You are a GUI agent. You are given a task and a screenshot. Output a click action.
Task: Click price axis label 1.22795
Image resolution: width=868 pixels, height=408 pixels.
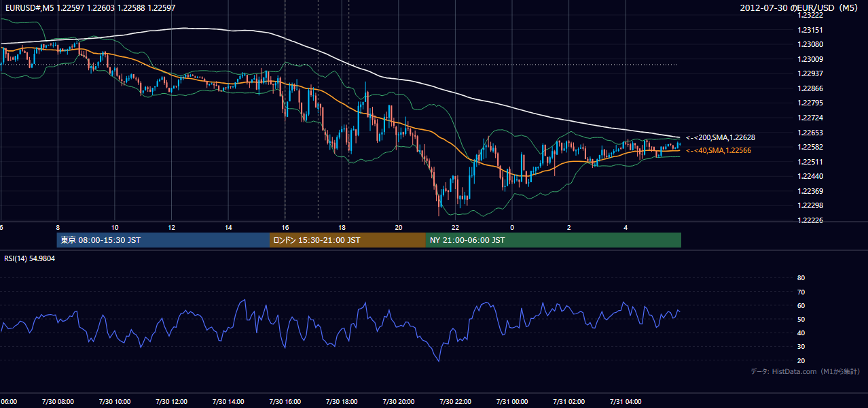[x=810, y=103]
